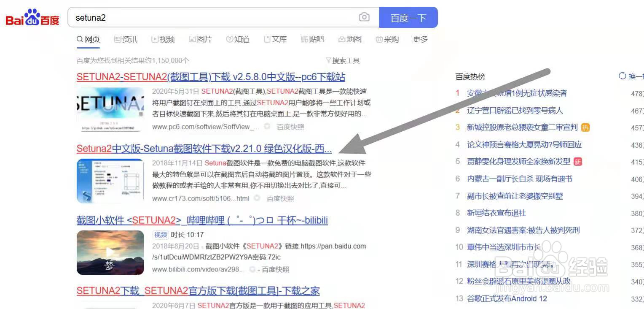Open hot item 贾静雯化身理发师
The width and height of the screenshot is (644, 309).
pyautogui.click(x=518, y=161)
